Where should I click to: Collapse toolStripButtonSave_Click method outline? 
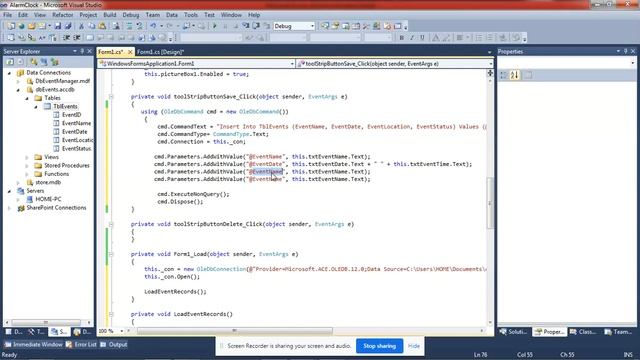coord(111,97)
